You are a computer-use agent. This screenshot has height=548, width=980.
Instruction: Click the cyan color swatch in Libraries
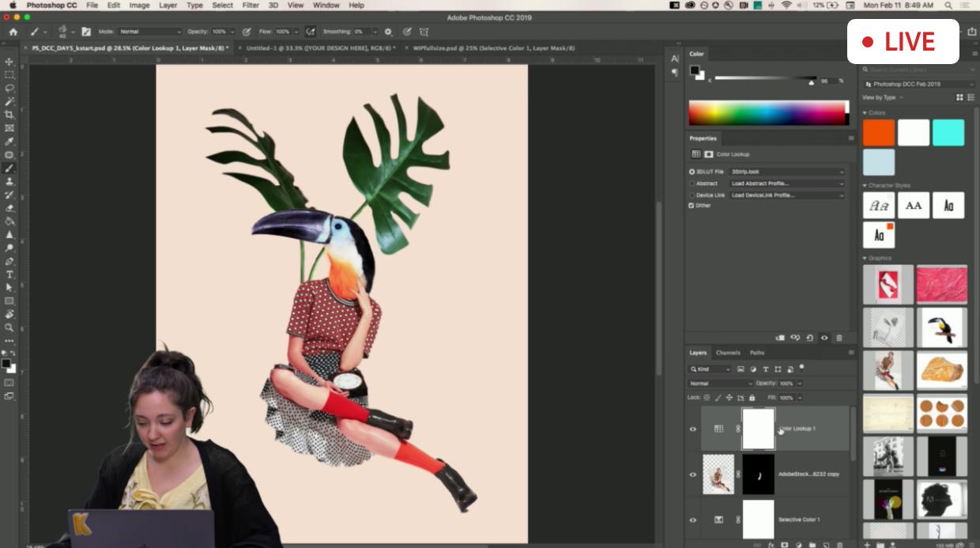coord(948,133)
